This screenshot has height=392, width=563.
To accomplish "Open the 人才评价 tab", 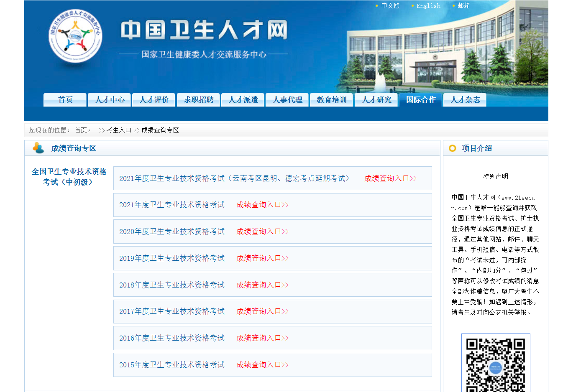I will (x=154, y=99).
